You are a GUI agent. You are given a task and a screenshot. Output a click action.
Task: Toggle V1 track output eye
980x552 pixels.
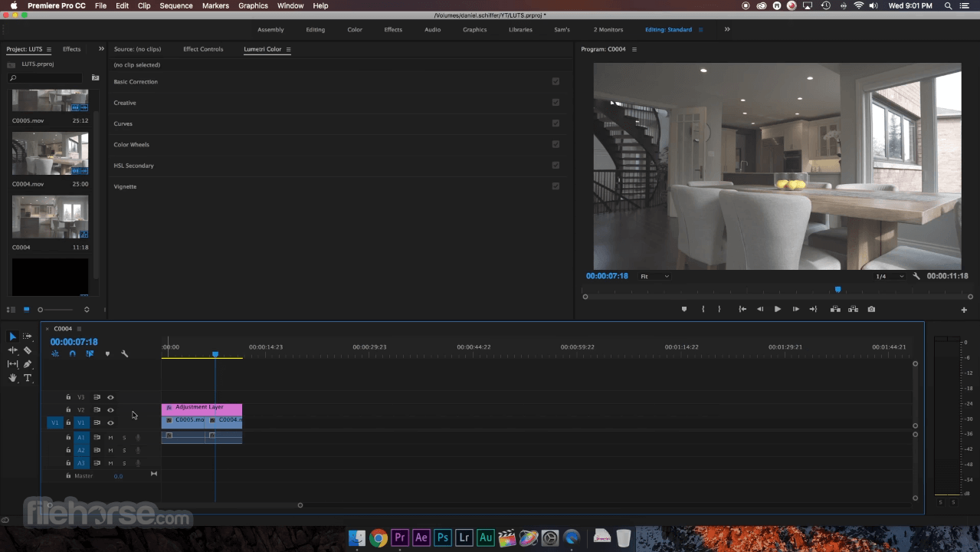pyautogui.click(x=110, y=422)
